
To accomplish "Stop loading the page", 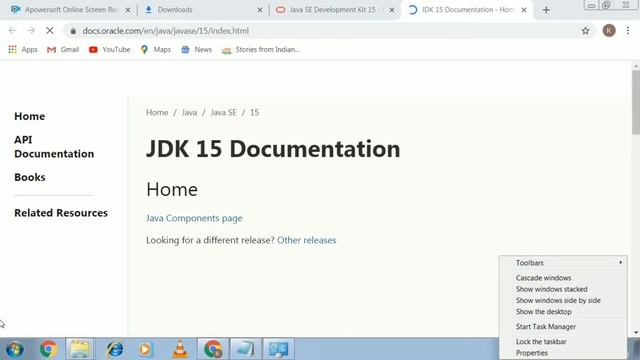I will tap(49, 31).
